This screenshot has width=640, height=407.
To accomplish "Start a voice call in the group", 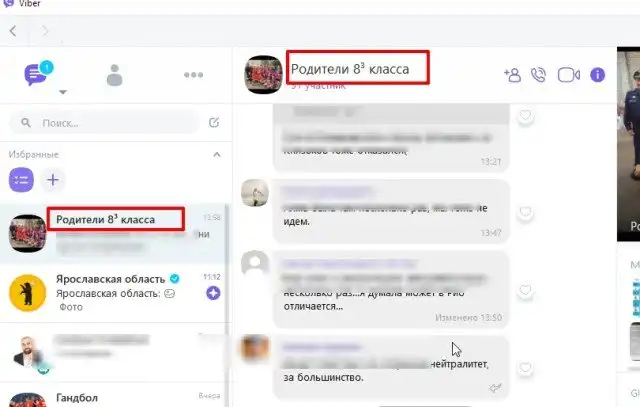I will [x=538, y=75].
